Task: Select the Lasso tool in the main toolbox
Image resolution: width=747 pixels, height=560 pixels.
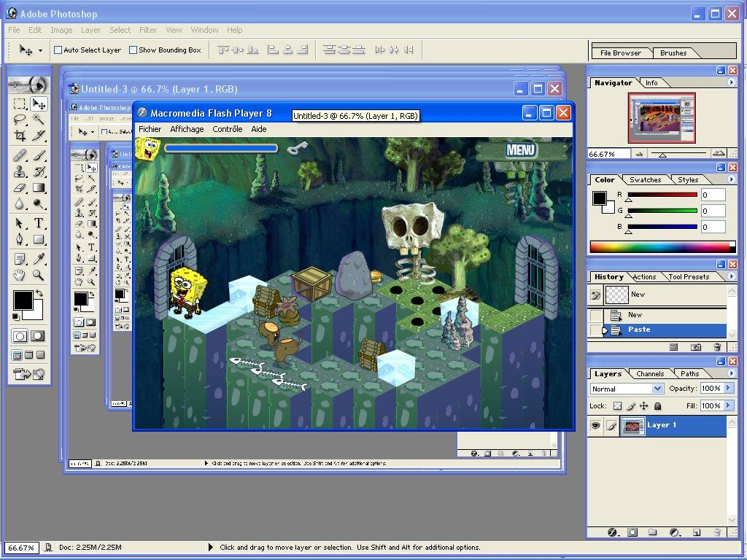Action: [20, 119]
